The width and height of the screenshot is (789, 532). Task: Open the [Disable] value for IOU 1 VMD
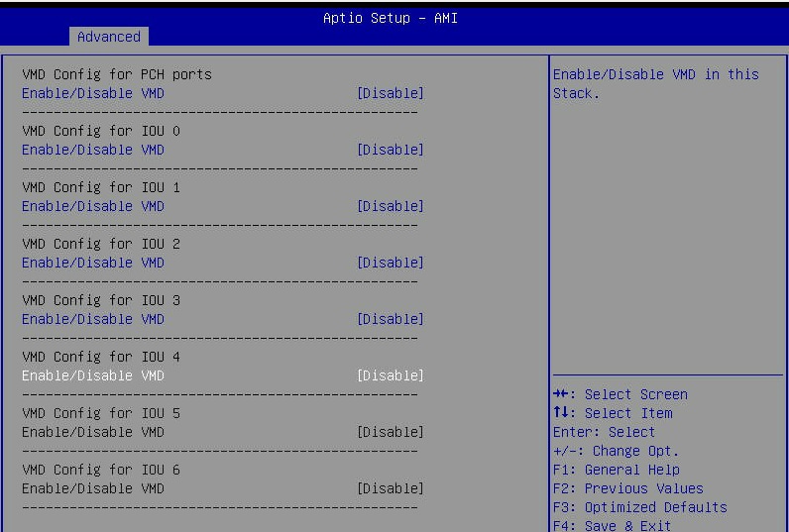pyautogui.click(x=391, y=206)
